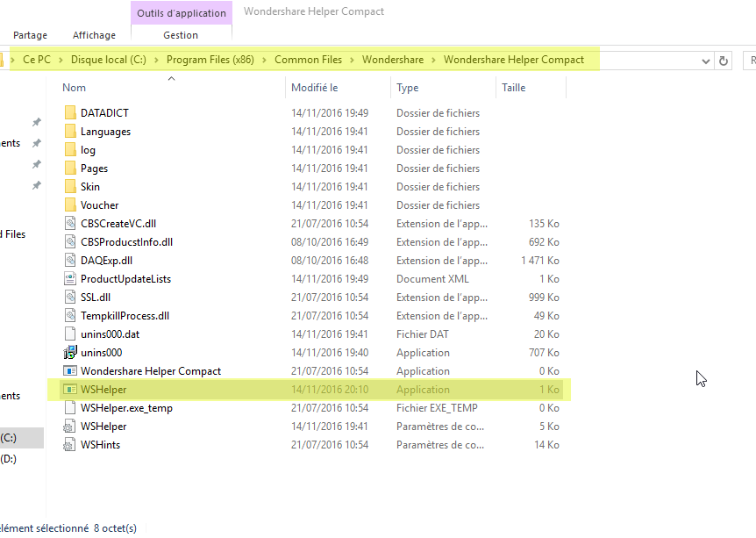The width and height of the screenshot is (756, 538).
Task: Select the unins000.dat file name
Action: click(x=110, y=334)
